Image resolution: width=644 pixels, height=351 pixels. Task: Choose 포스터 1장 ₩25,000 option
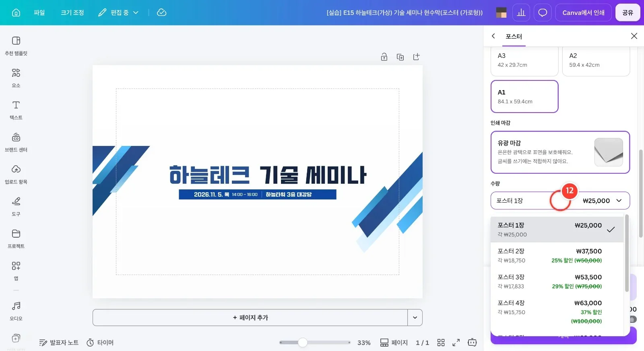click(x=557, y=230)
